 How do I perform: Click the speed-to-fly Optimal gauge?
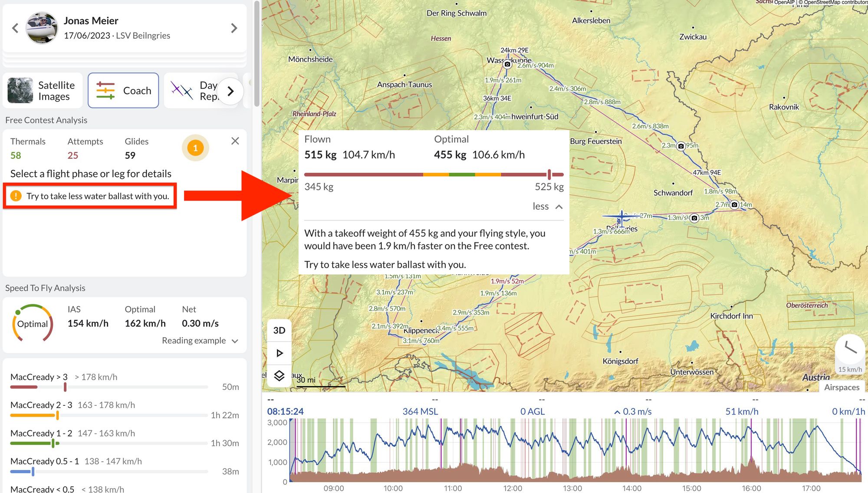(33, 324)
